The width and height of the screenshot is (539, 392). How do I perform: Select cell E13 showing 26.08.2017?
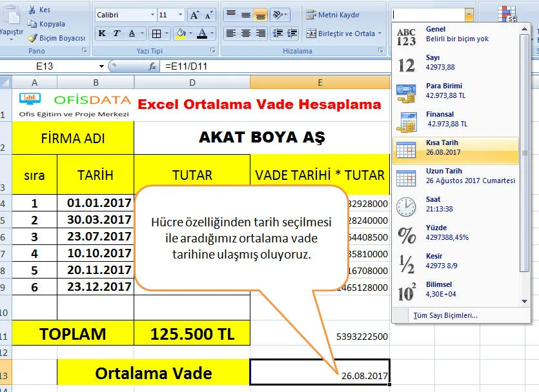click(x=320, y=372)
